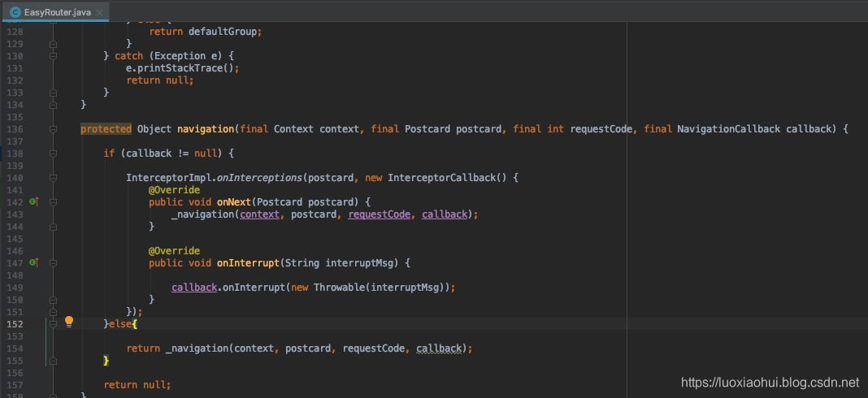Click line number 140 in the gutter
This screenshot has height=398, width=868.
click(15, 178)
